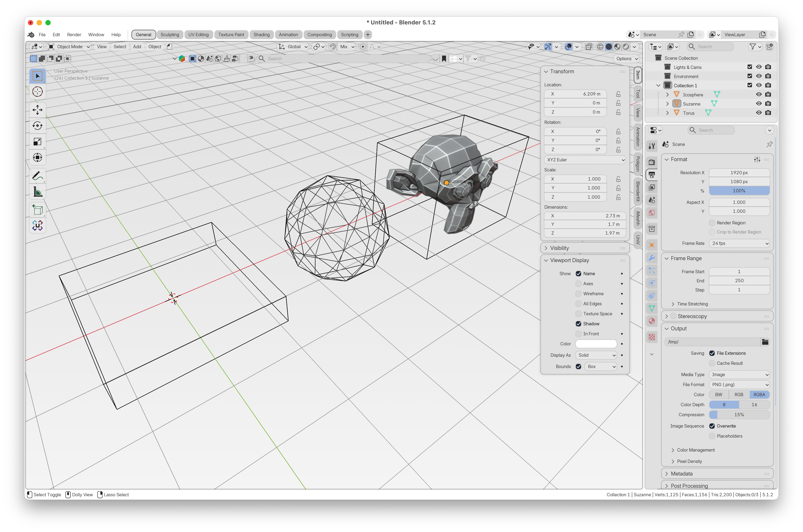Set Color Depth to 16

(x=754, y=405)
